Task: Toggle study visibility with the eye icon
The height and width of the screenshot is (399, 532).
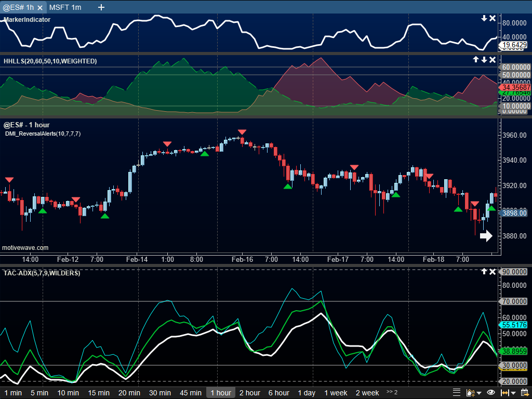Action: point(490,392)
